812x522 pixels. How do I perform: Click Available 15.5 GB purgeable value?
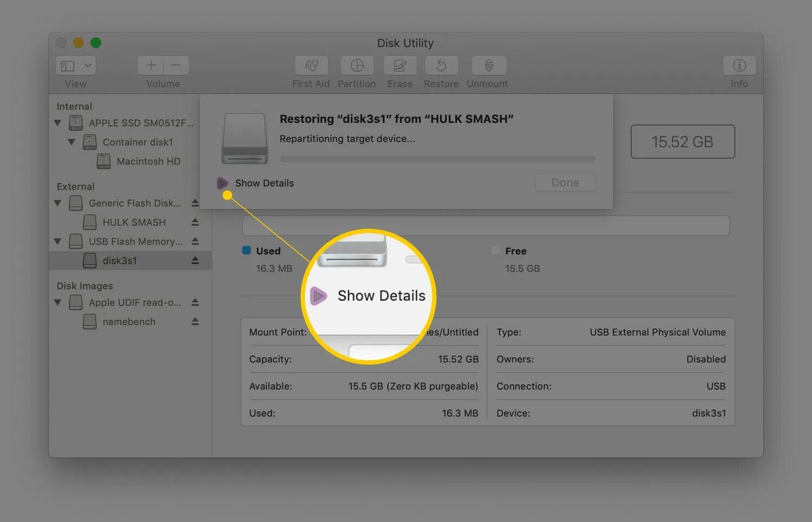click(x=413, y=387)
